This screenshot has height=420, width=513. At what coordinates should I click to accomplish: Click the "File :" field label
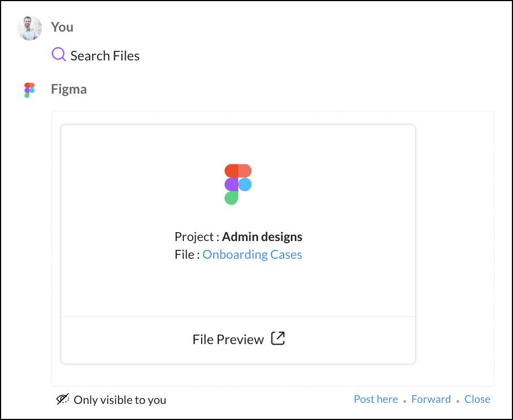[x=187, y=255]
